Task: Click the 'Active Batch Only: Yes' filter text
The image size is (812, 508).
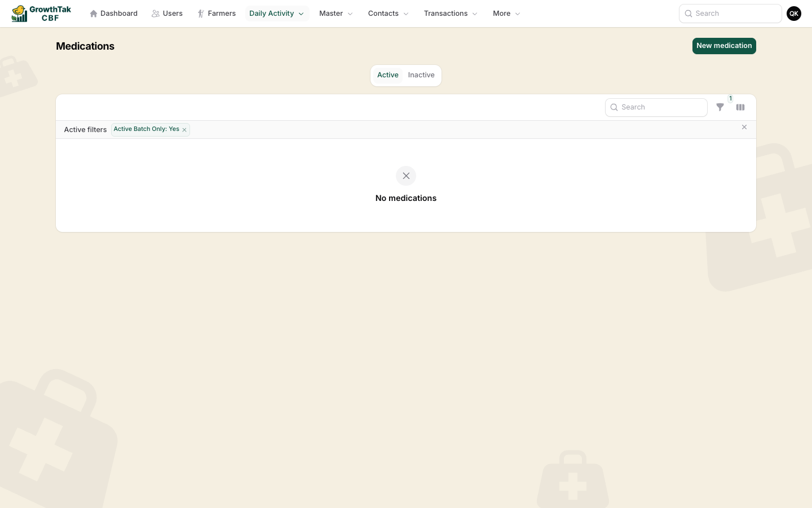Action: (147, 129)
